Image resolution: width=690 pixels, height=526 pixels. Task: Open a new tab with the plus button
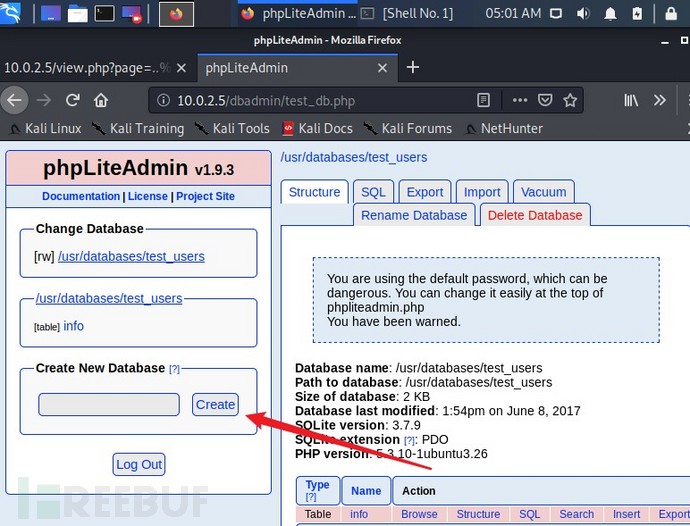point(412,67)
